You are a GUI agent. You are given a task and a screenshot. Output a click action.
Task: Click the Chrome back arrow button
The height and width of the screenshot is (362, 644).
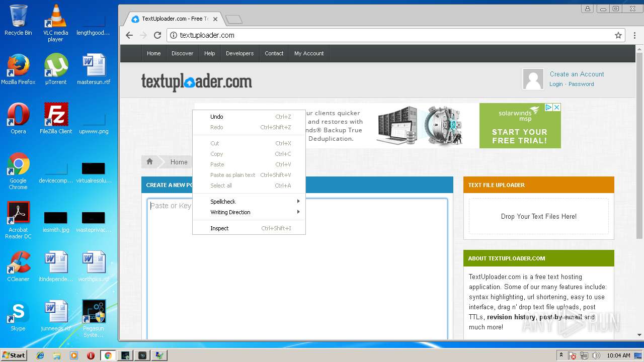click(129, 35)
